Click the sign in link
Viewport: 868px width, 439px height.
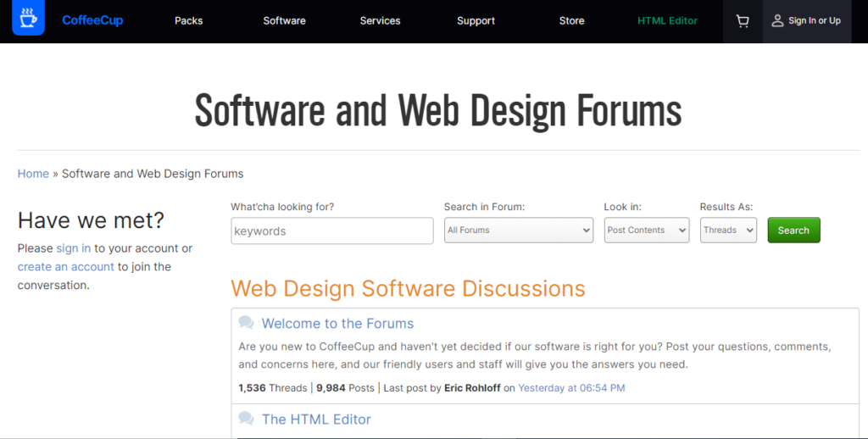coord(74,248)
